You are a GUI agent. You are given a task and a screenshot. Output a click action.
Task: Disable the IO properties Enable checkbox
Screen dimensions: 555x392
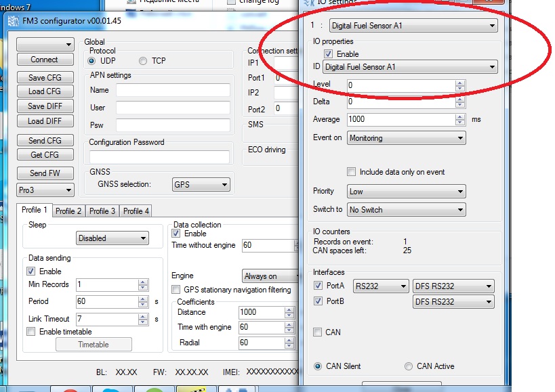[x=329, y=54]
